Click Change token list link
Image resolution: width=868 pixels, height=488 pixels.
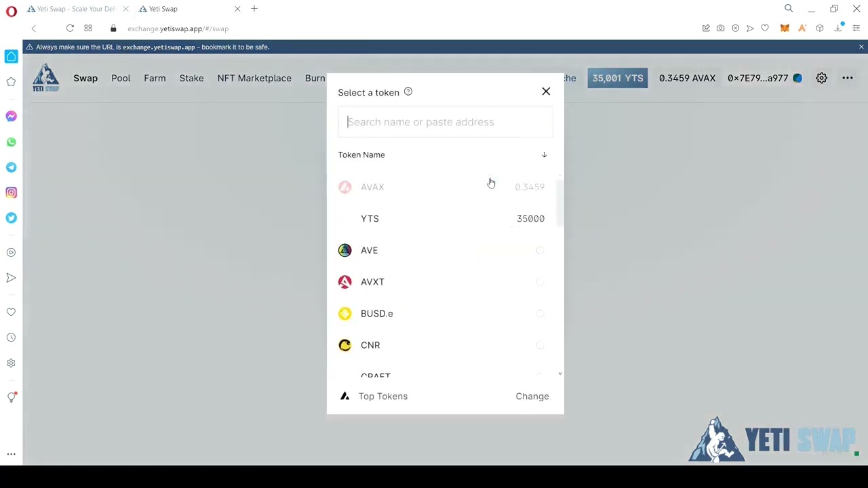532,396
